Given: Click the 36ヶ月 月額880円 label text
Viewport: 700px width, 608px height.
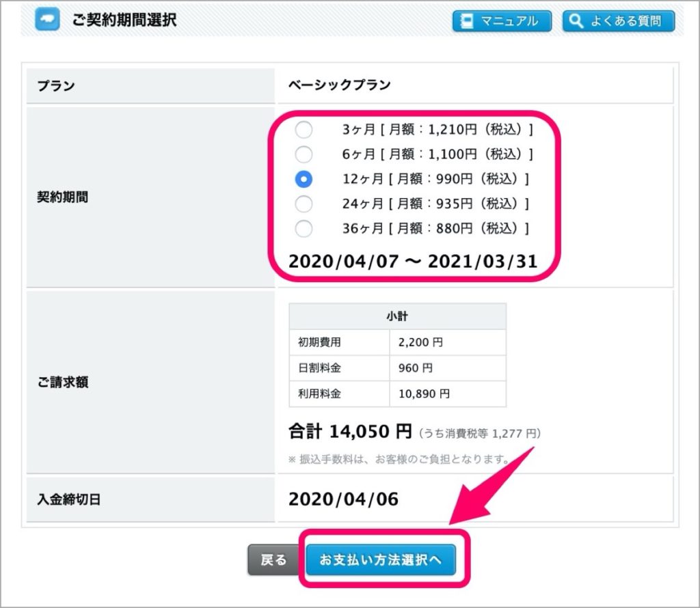Looking at the screenshot, I should (x=435, y=228).
